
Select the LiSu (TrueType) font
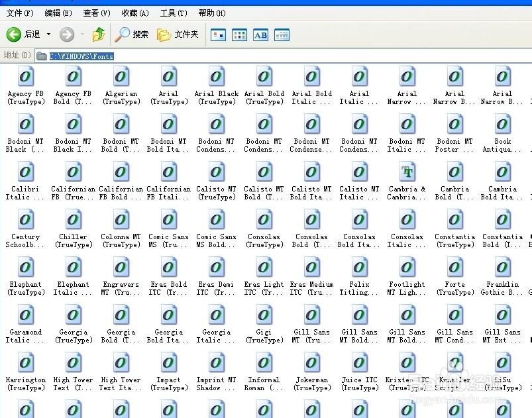[502, 372]
